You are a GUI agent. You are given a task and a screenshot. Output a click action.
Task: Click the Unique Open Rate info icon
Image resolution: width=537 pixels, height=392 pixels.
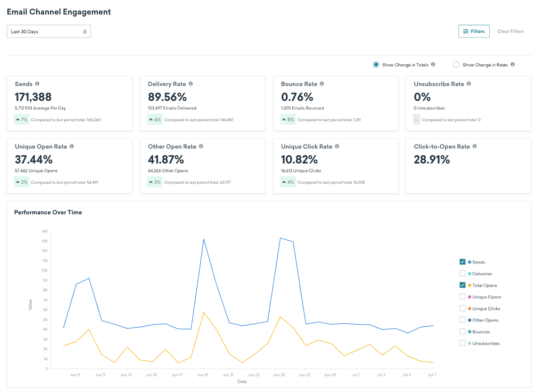(72, 147)
